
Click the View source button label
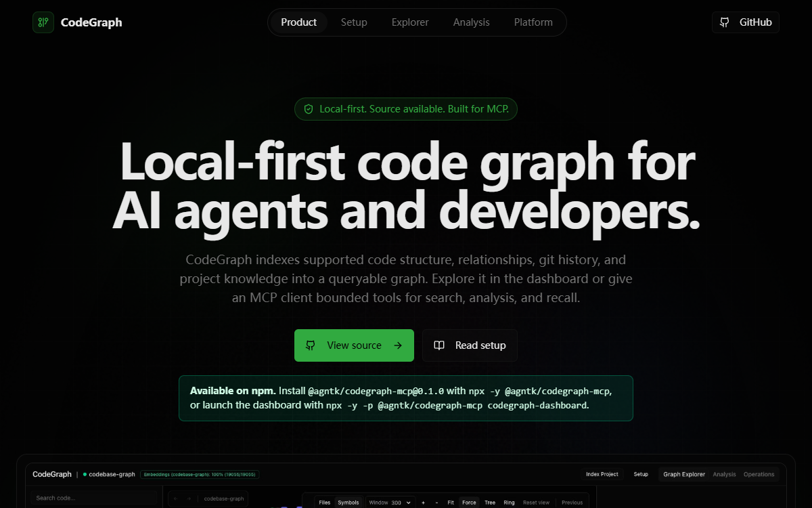[354, 345]
